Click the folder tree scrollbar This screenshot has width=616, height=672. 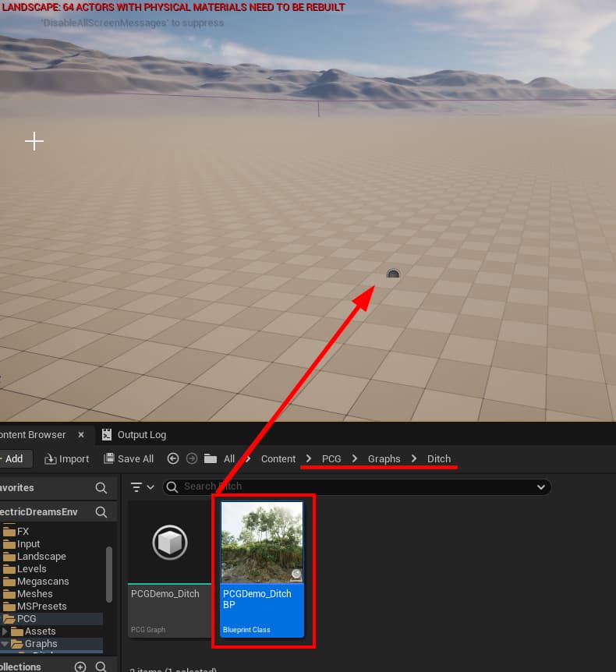pyautogui.click(x=109, y=575)
